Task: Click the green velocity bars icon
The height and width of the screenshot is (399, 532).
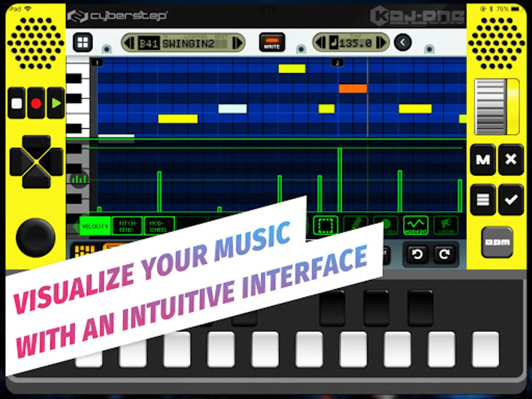Action: coord(80,179)
